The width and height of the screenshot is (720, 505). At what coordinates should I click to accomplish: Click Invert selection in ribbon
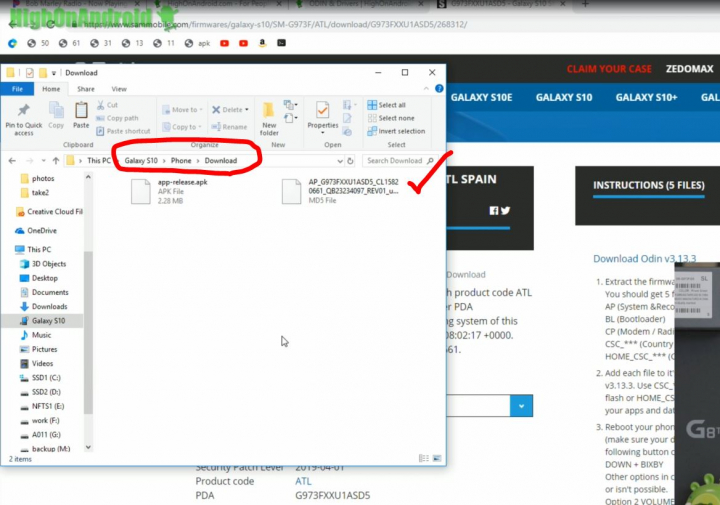pyautogui.click(x=396, y=131)
